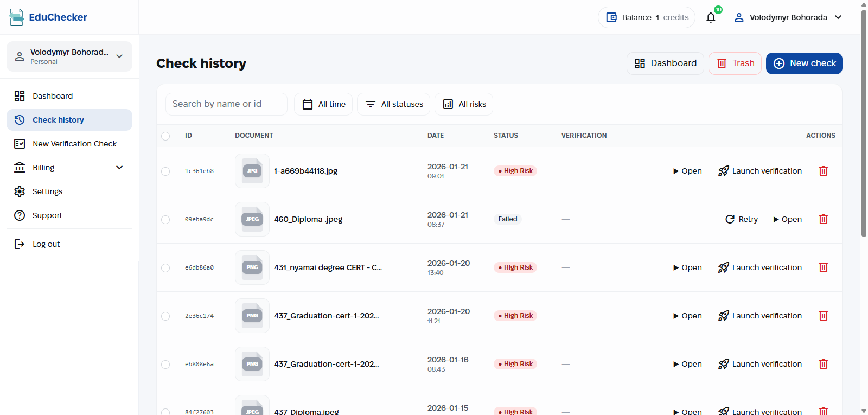Click the Balance wallet icon

(611, 17)
